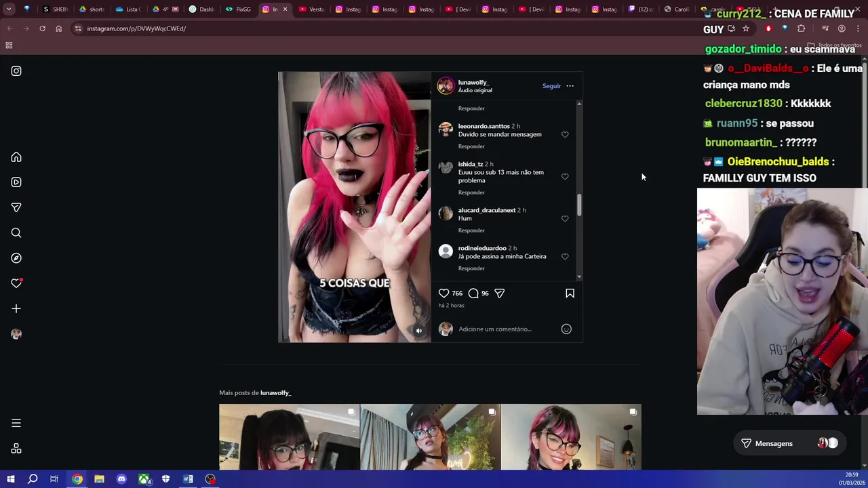
Task: Open the Instagram logo home link
Action: (16, 71)
